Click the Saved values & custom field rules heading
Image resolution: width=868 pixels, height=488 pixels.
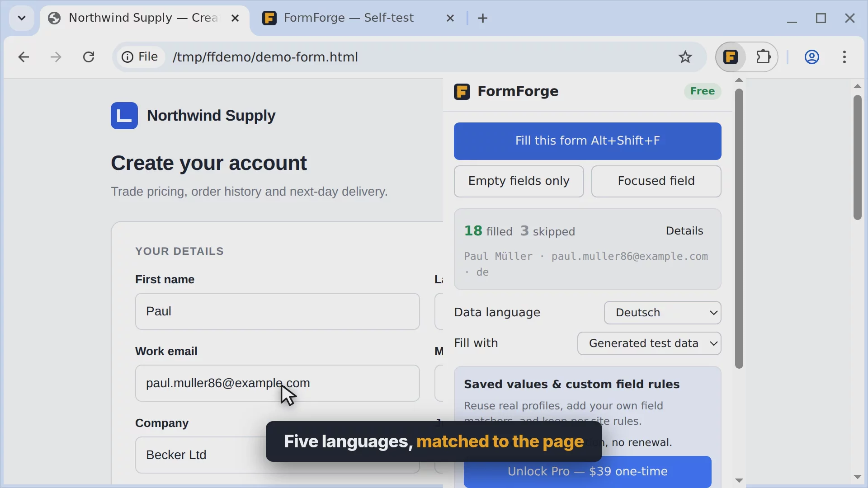571,384
